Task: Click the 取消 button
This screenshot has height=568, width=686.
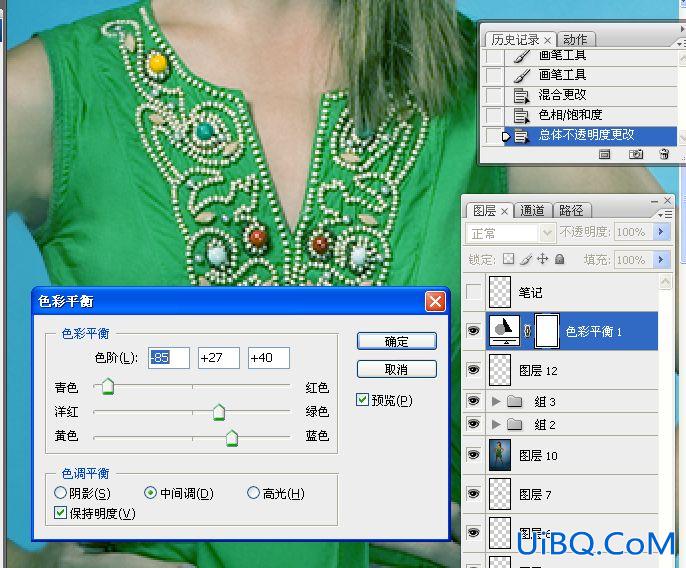Action: [x=397, y=369]
